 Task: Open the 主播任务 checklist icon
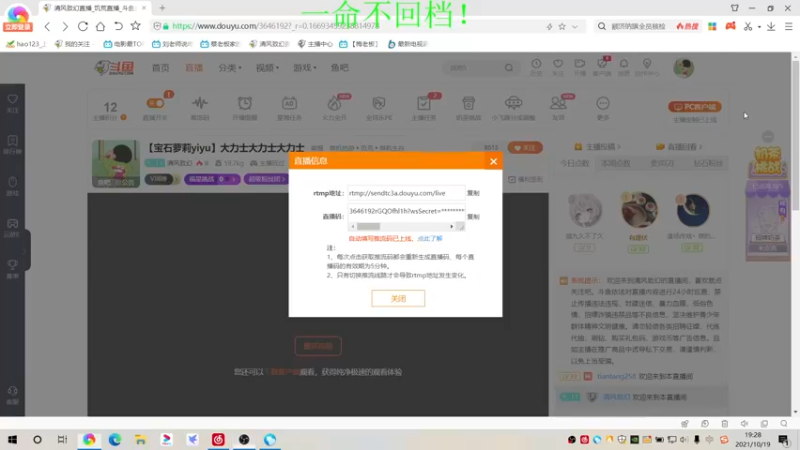423,104
